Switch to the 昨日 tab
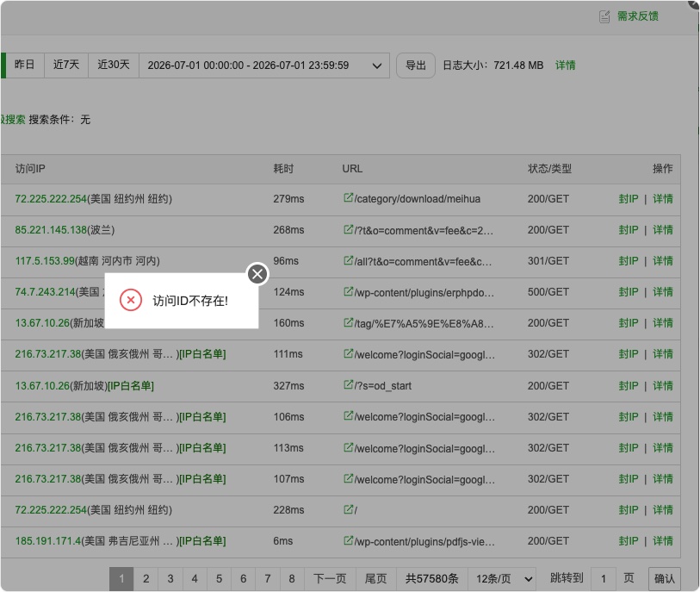This screenshot has width=700, height=592. pyautogui.click(x=24, y=65)
